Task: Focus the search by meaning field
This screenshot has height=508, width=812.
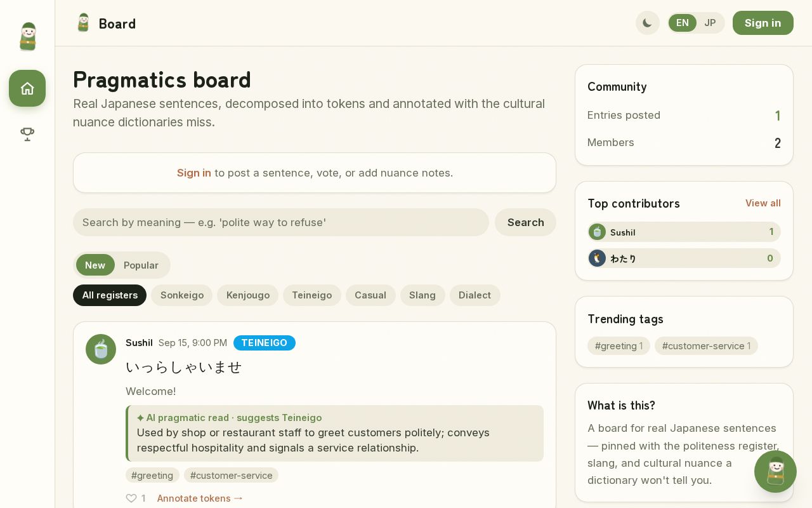Action: pos(281,222)
